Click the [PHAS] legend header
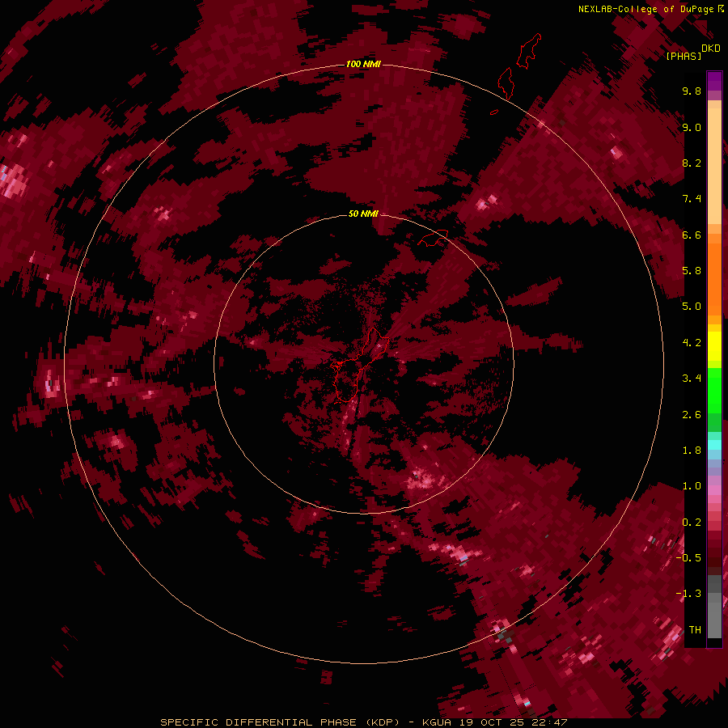This screenshot has width=728, height=728. [684, 56]
